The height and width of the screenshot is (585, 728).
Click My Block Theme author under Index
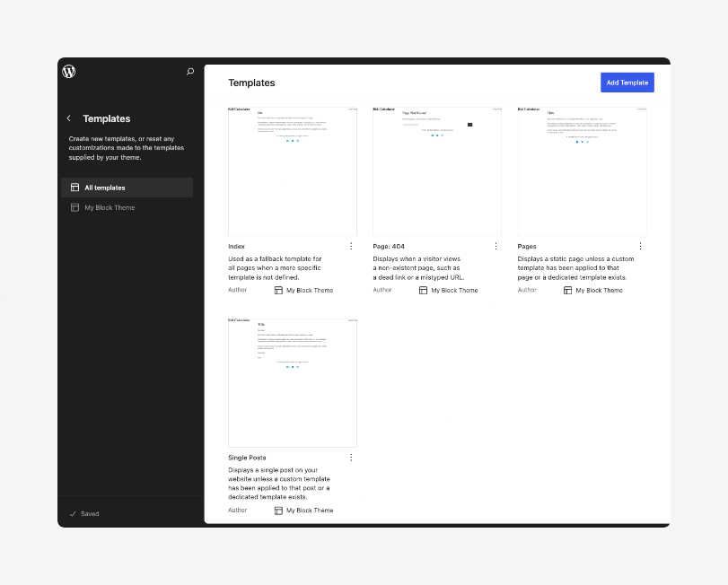pos(310,291)
